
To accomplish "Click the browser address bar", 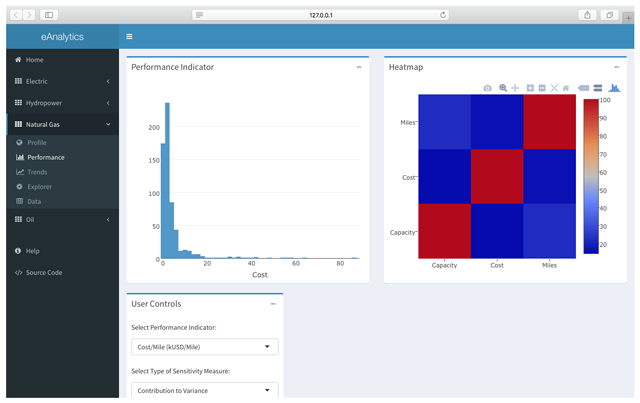I will 320,15.
